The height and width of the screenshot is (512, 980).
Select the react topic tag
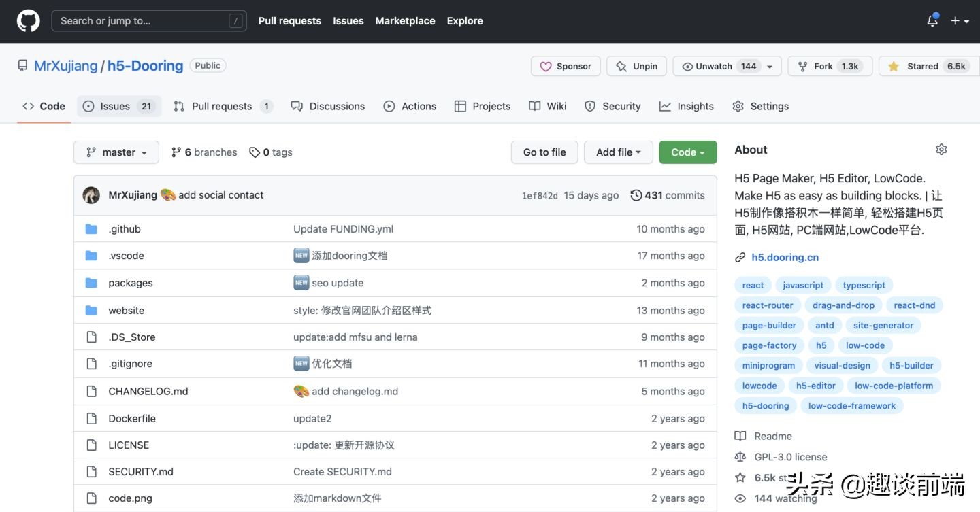coord(753,285)
